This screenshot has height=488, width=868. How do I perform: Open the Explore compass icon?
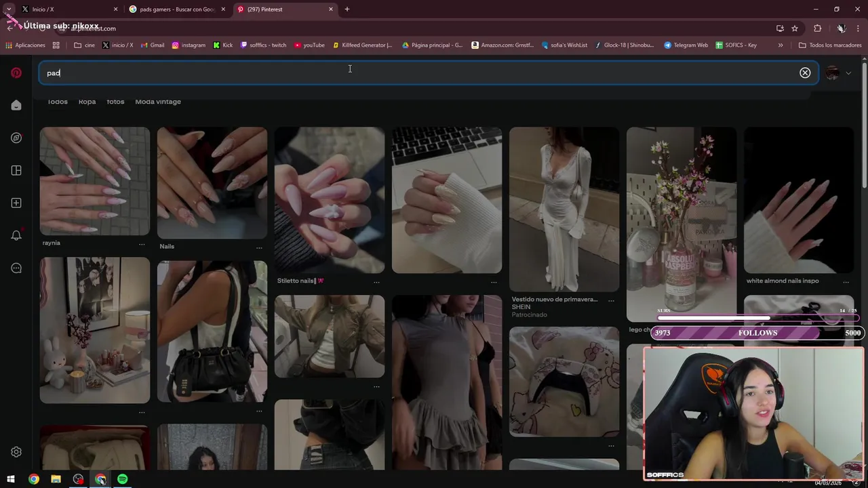16,138
